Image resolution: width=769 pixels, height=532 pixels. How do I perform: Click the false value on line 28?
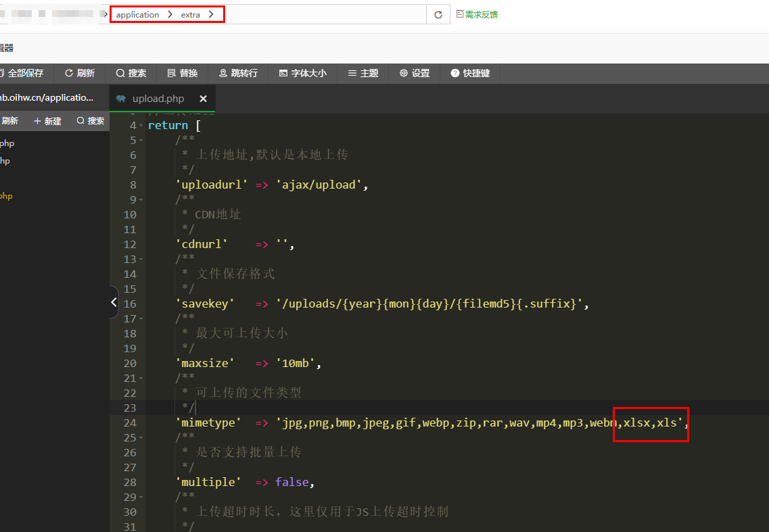click(292, 483)
